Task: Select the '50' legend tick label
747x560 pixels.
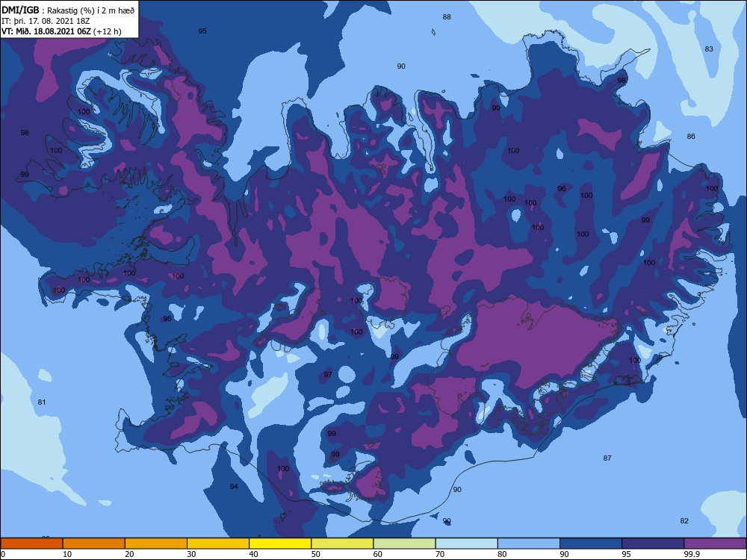Action: coord(315,554)
